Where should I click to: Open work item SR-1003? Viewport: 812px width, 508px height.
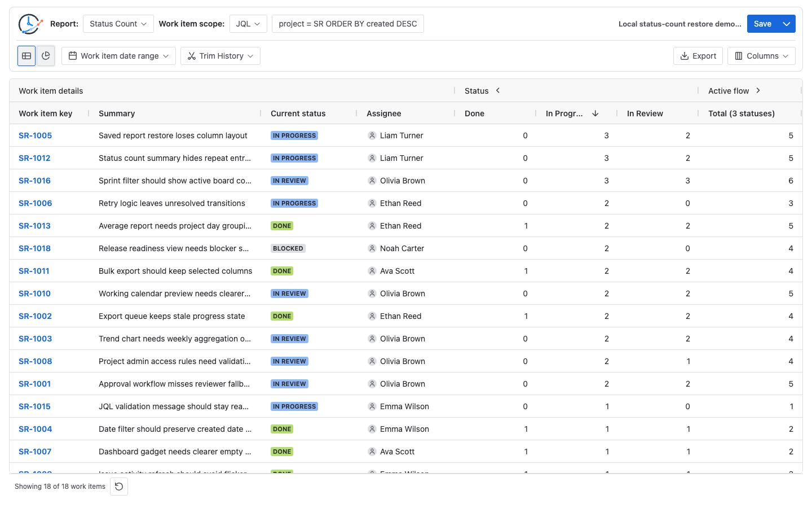click(35, 339)
